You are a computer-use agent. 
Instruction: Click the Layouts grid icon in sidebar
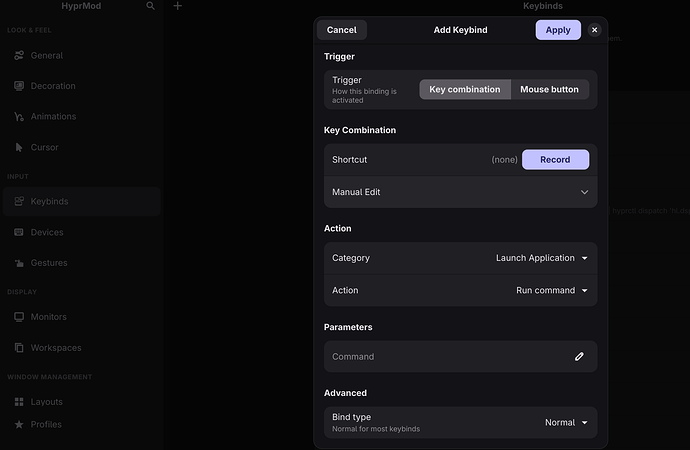19,402
